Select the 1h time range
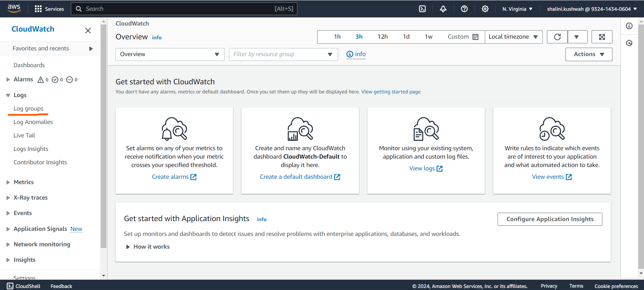Viewport: 644px width, 290px height. click(337, 37)
